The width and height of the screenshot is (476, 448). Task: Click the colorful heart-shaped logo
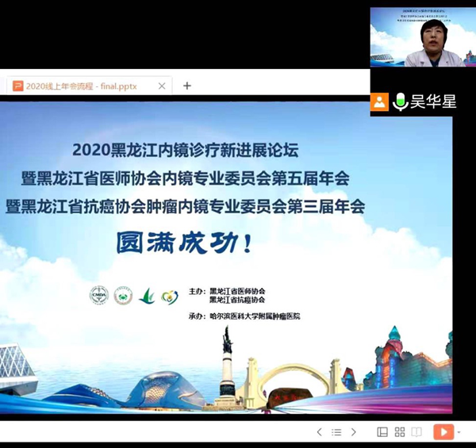tap(170, 297)
